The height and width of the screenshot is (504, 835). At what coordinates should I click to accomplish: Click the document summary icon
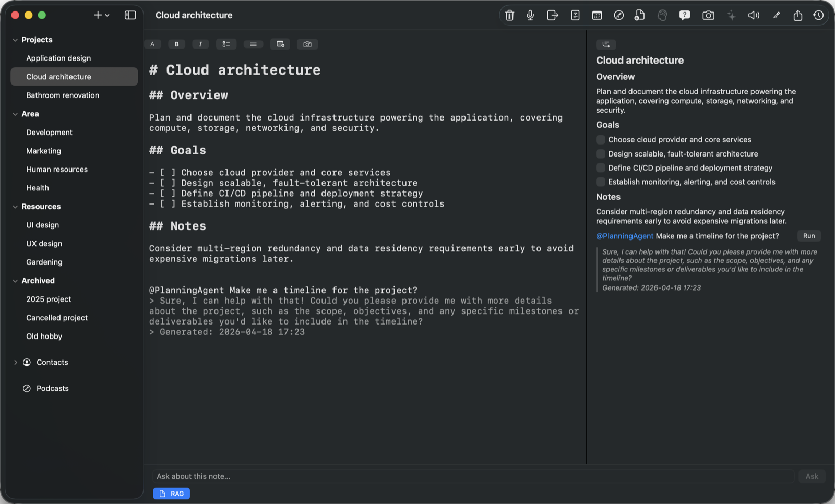[x=575, y=16]
